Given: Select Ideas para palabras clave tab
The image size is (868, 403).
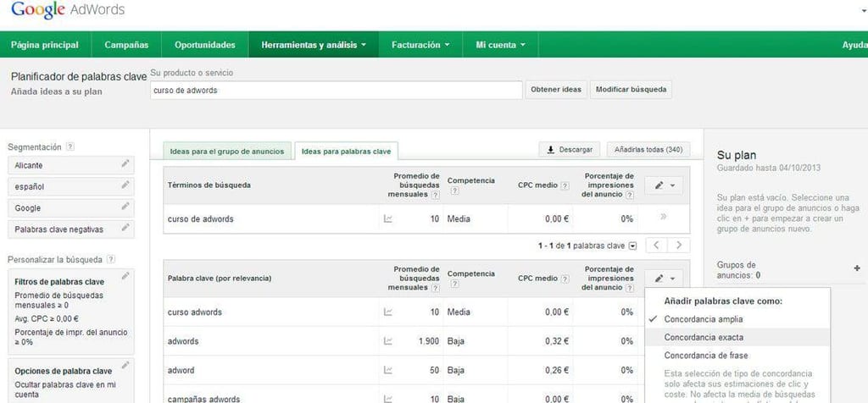Looking at the screenshot, I should coord(346,151).
